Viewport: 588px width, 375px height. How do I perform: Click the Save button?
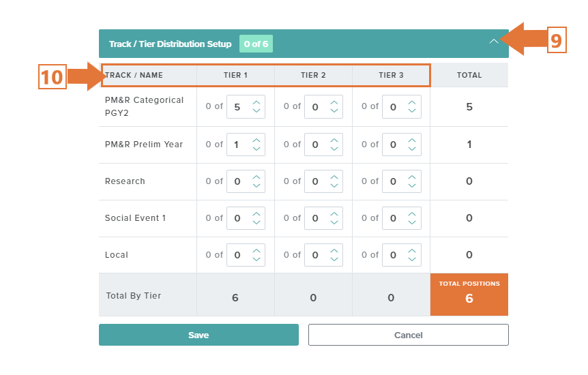click(199, 335)
